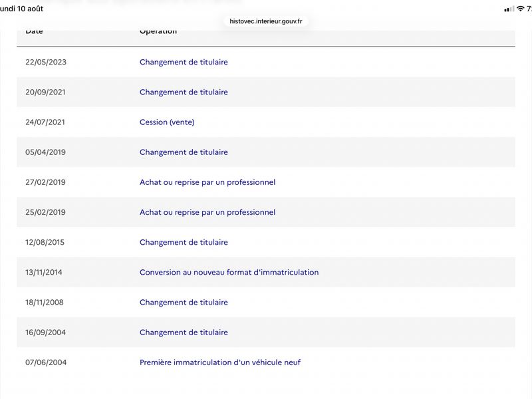Select the date 24/07/2021 cell
The width and height of the screenshot is (532, 399).
[45, 122]
